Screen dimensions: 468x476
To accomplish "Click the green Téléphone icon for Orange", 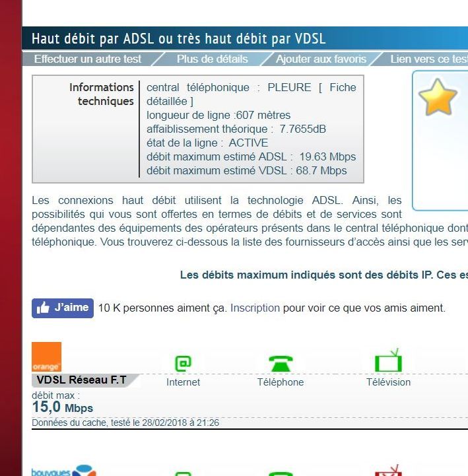I will pyautogui.click(x=281, y=363).
